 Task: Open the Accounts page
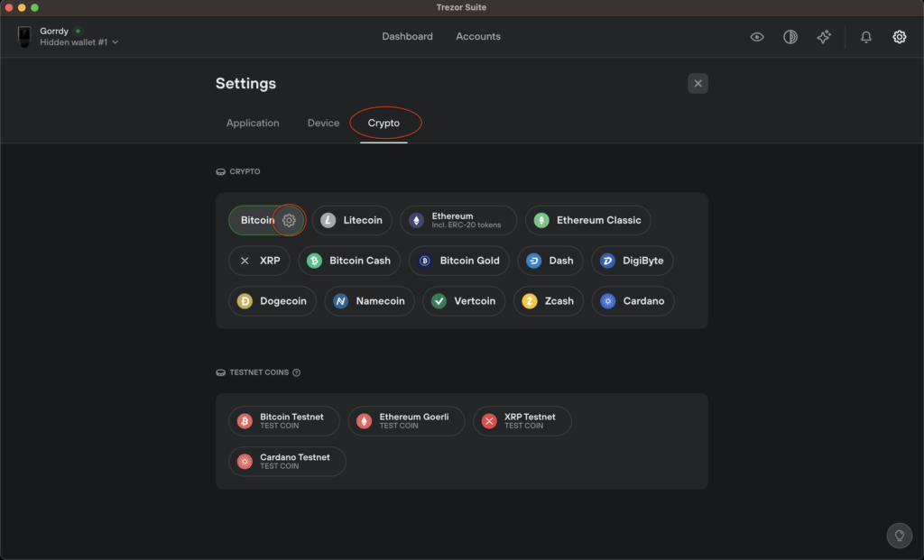coord(478,36)
